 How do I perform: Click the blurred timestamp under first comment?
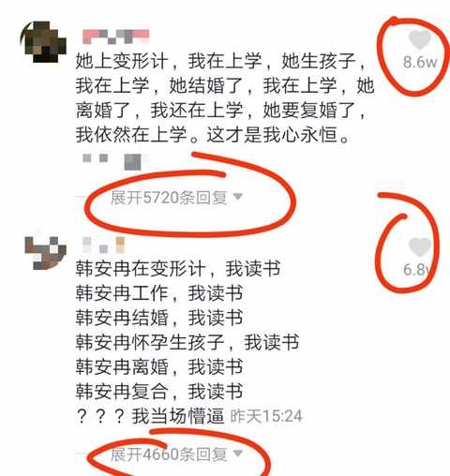coord(112,161)
